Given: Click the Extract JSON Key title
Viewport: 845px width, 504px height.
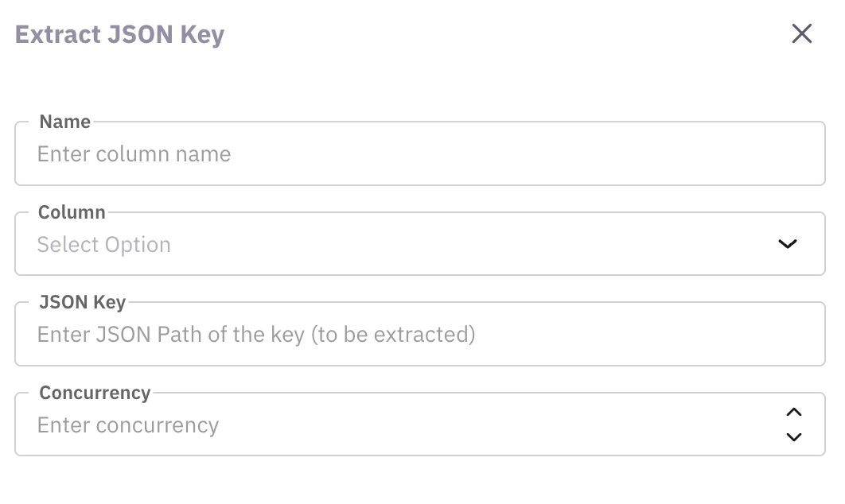Looking at the screenshot, I should pos(120,34).
